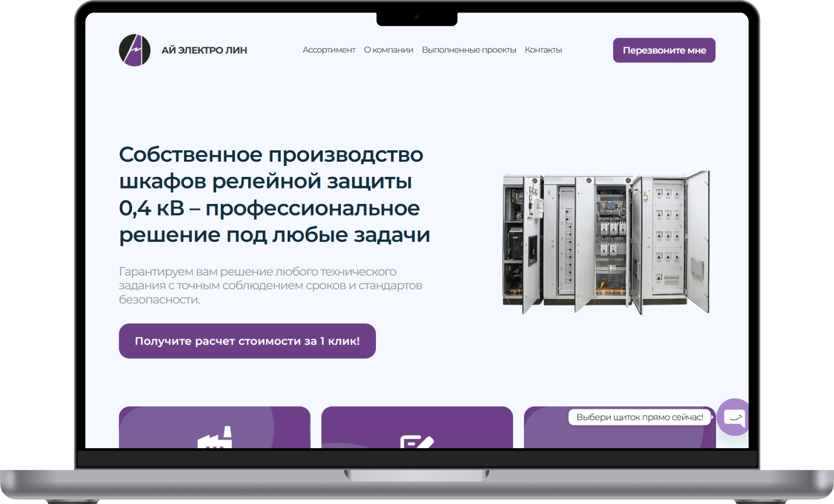Click the Выбери щиток прямо сейчас tooltip
834x504 pixels.
tap(639, 417)
